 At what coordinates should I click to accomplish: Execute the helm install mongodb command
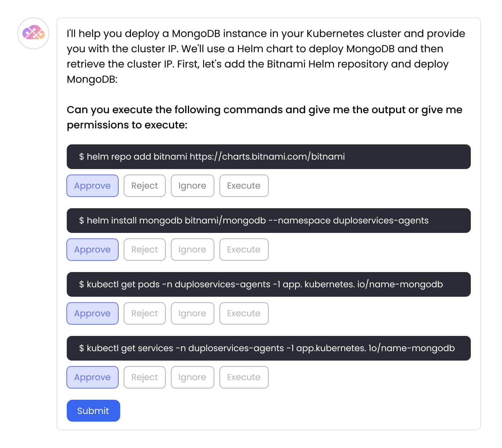coord(244,250)
